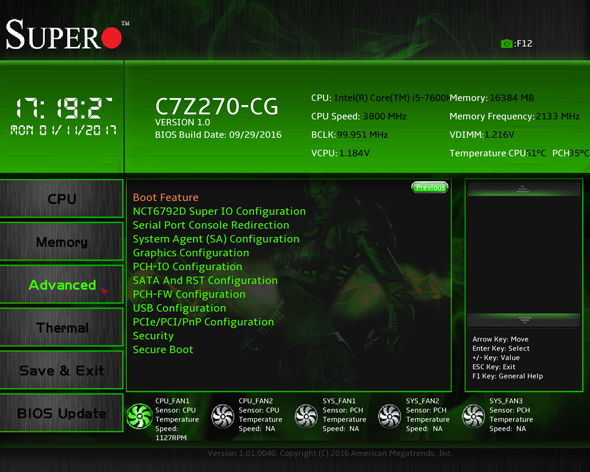Open Boot Feature submenu
590x472 pixels.
point(166,197)
